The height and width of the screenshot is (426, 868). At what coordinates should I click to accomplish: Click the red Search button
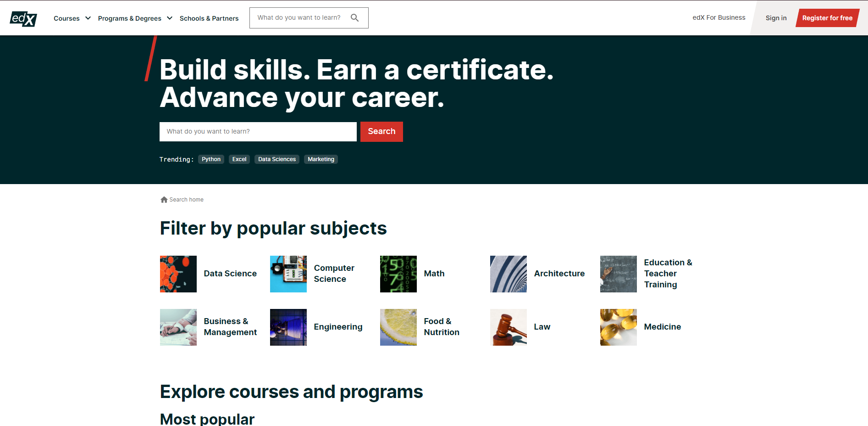pos(381,132)
